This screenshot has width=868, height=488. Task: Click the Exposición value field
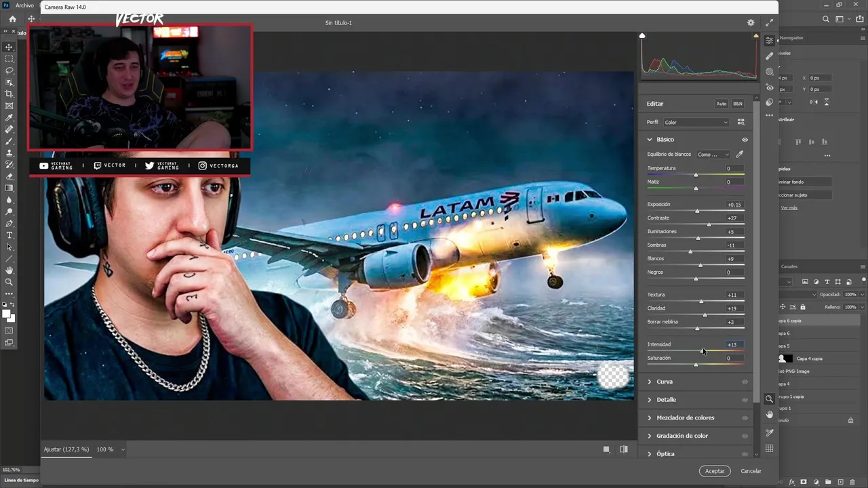tap(734, 204)
